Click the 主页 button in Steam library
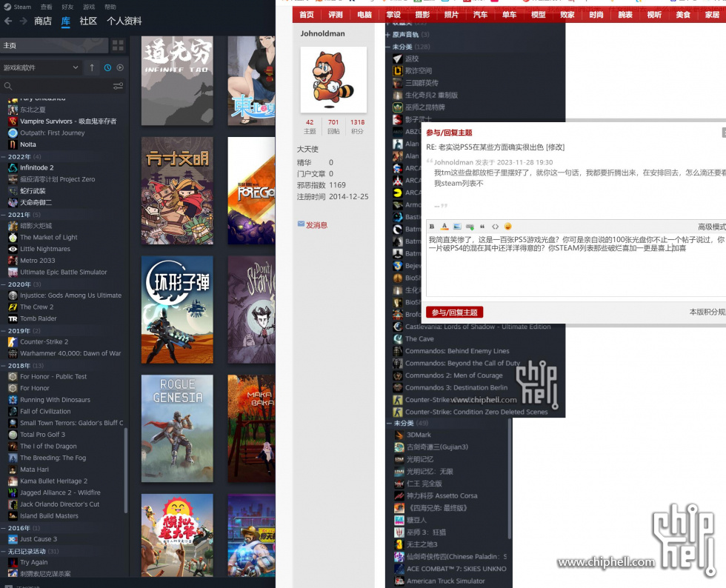 54,45
